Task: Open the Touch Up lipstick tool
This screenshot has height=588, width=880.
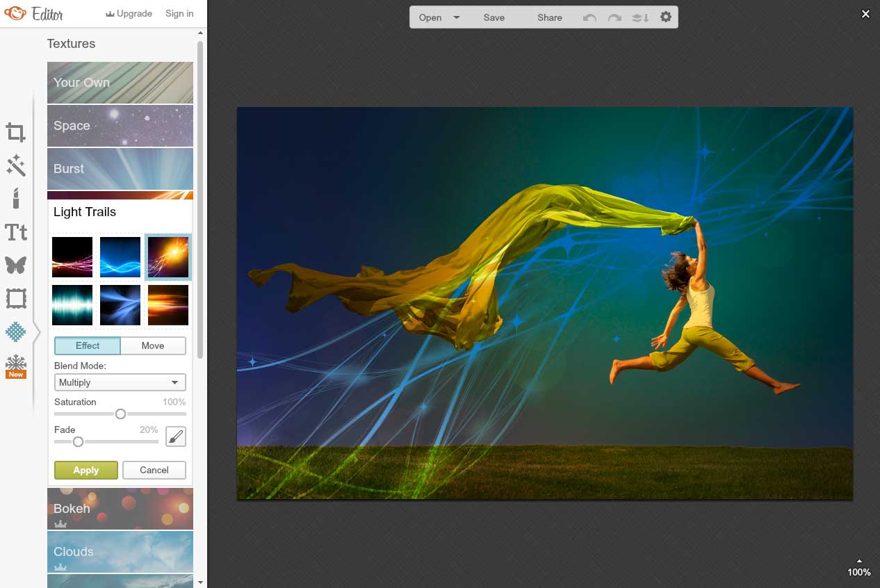Action: pyautogui.click(x=16, y=198)
